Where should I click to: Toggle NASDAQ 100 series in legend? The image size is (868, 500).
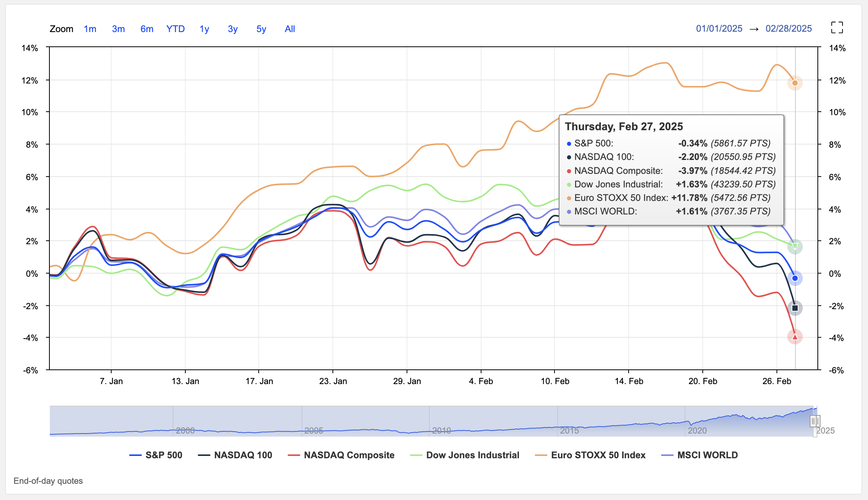tap(235, 455)
